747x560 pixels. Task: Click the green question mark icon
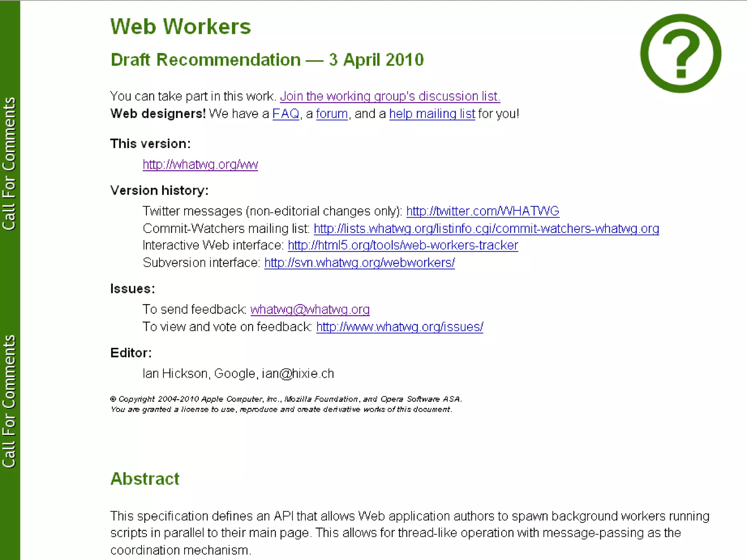(x=680, y=54)
